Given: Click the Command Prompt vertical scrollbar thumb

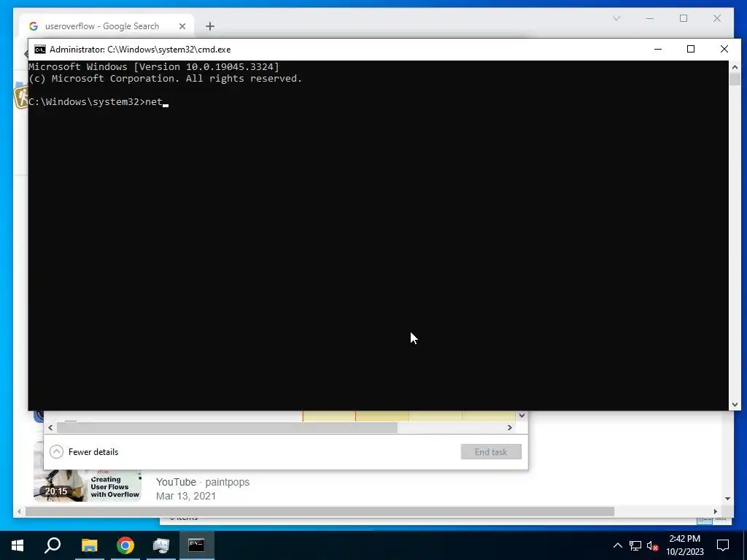Looking at the screenshot, I should click(735, 79).
